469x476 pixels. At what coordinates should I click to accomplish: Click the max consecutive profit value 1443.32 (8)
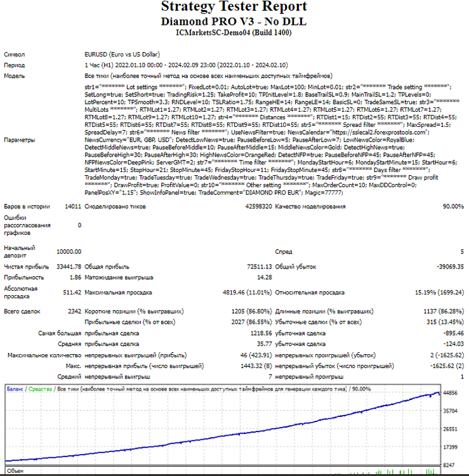pos(256,366)
